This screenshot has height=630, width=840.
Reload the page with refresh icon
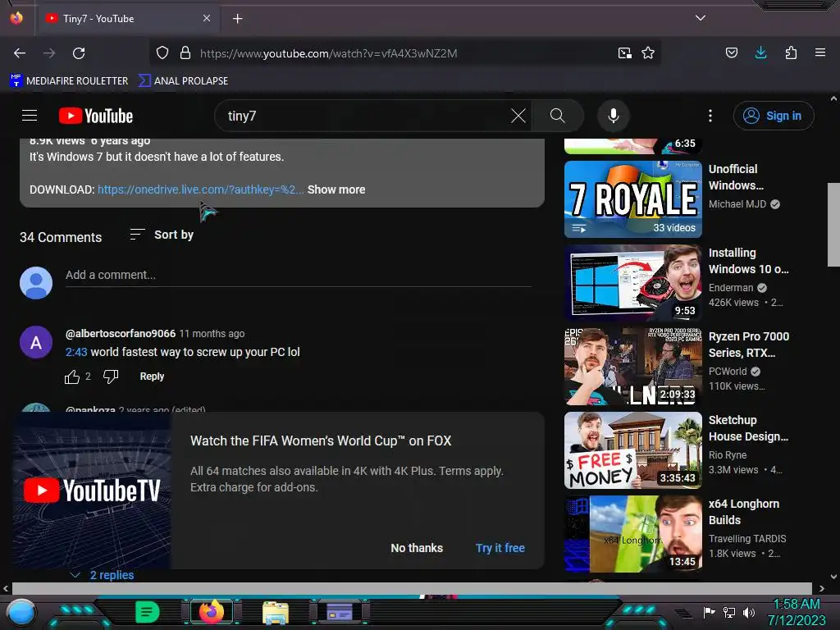coord(79,53)
